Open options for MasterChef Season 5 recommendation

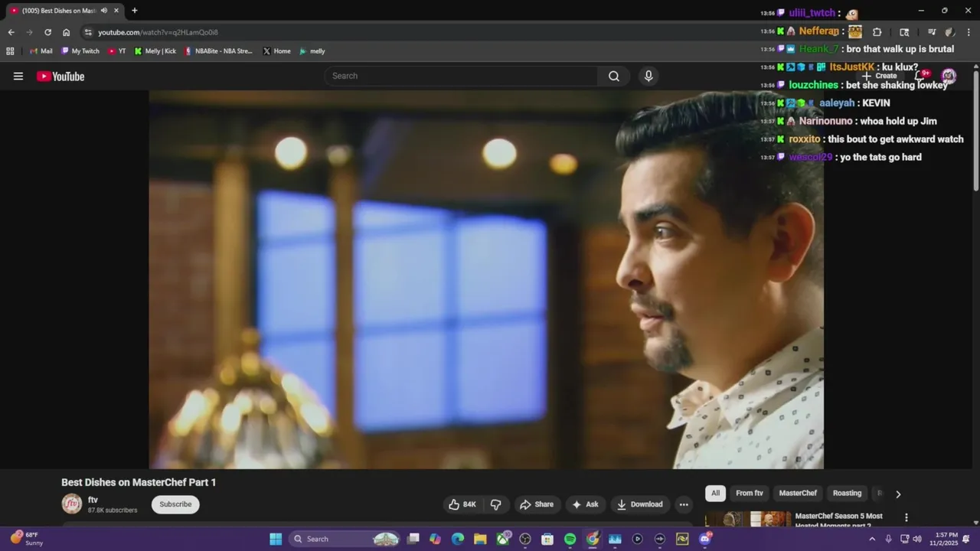pos(906,518)
